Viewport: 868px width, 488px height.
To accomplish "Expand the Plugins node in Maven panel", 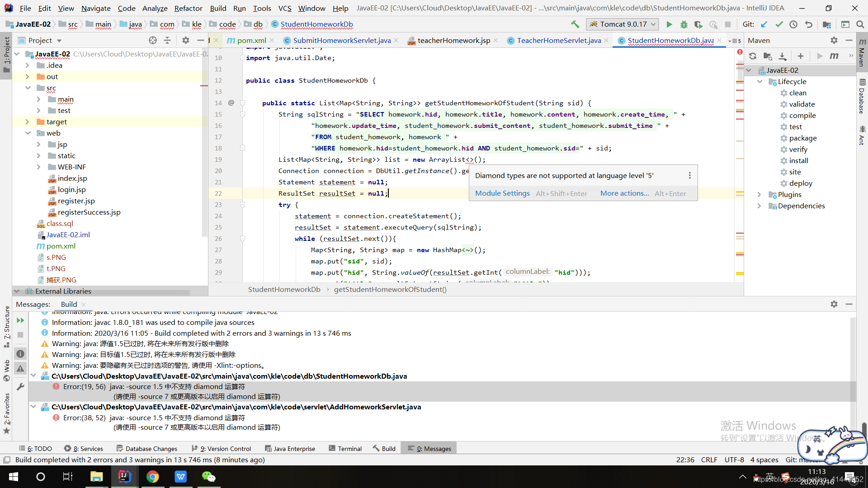I will coord(759,195).
